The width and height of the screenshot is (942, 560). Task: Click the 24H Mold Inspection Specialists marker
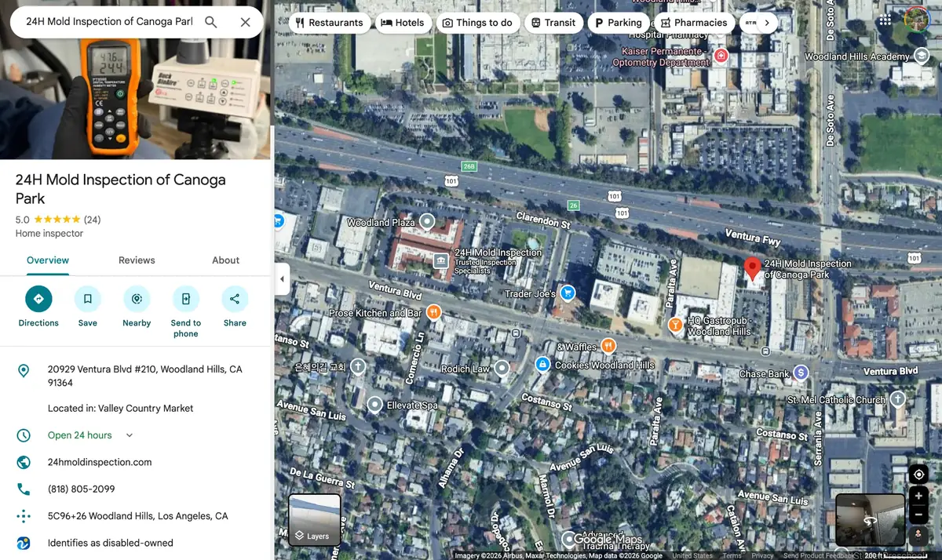pos(441,260)
